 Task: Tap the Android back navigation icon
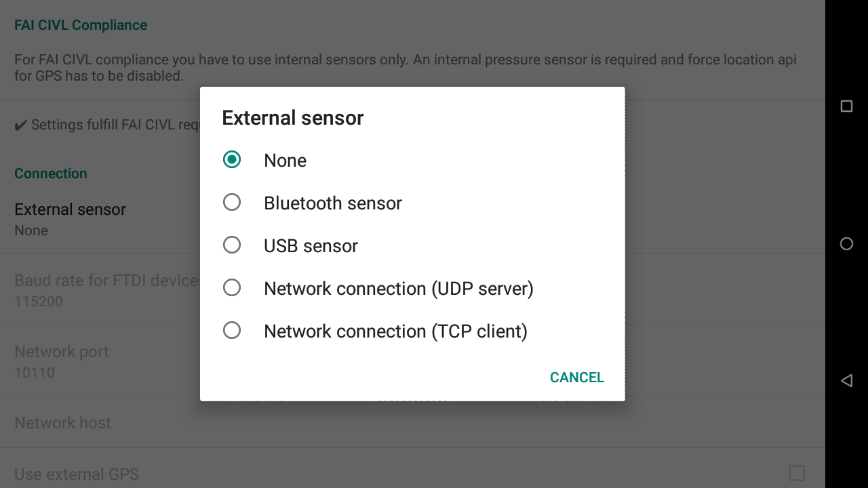click(x=846, y=381)
